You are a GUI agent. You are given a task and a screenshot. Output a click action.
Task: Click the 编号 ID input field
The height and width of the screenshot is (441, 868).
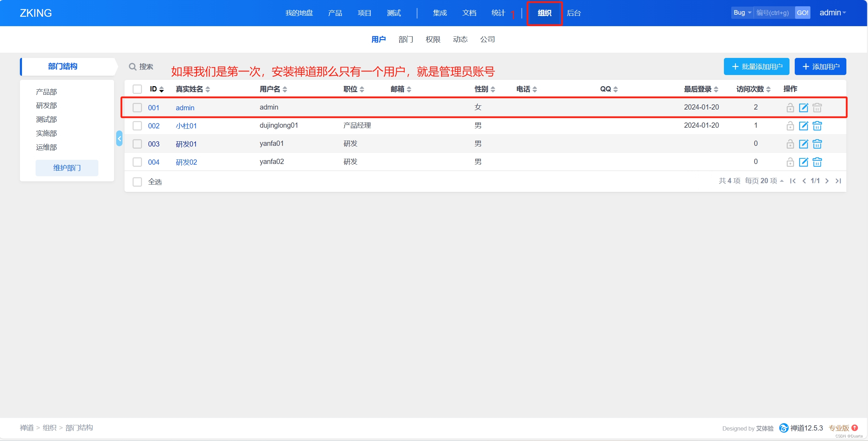(773, 13)
